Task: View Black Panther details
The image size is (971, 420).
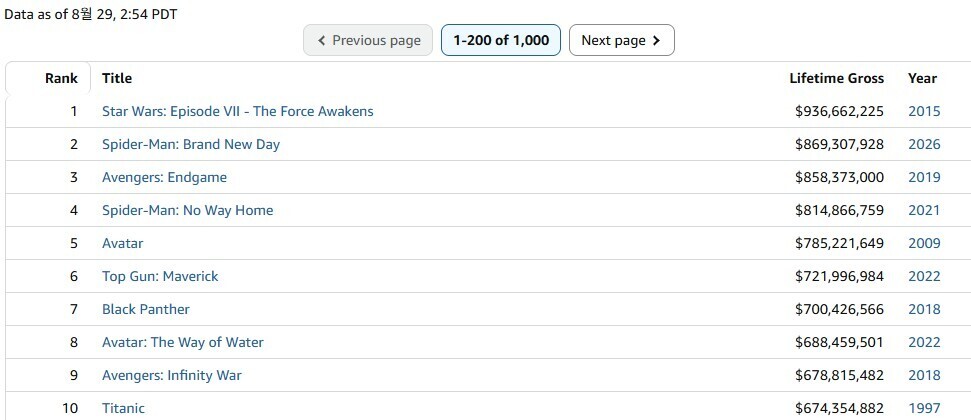Action: click(x=146, y=309)
